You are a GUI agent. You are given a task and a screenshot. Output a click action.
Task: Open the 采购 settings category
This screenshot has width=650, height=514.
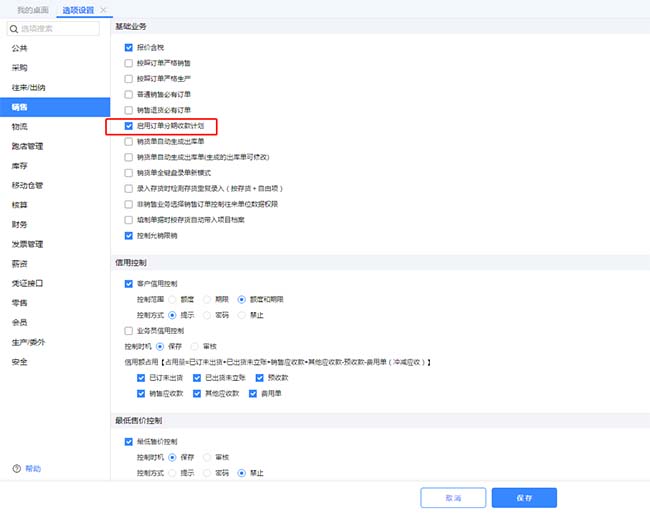(x=20, y=67)
